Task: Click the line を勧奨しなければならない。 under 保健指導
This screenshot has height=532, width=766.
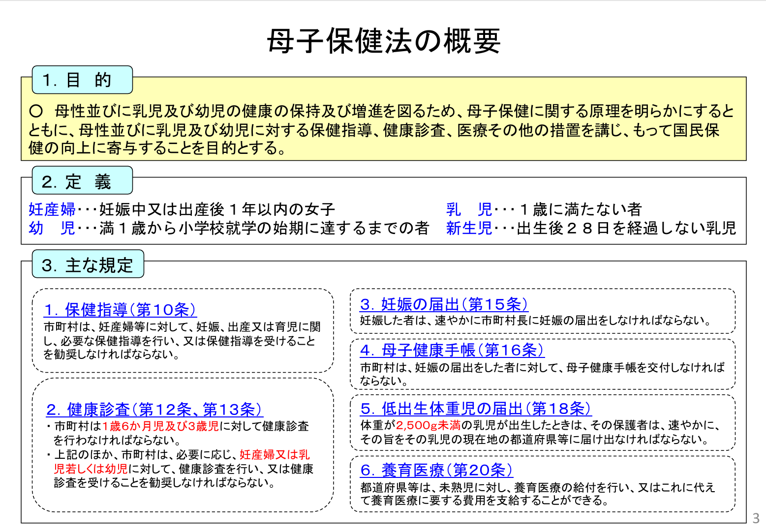Action: point(112,354)
